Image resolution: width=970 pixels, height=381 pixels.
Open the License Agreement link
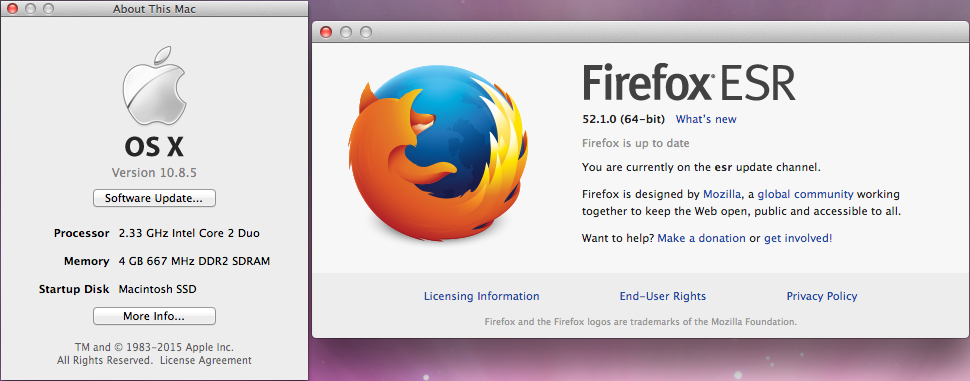tap(206, 360)
